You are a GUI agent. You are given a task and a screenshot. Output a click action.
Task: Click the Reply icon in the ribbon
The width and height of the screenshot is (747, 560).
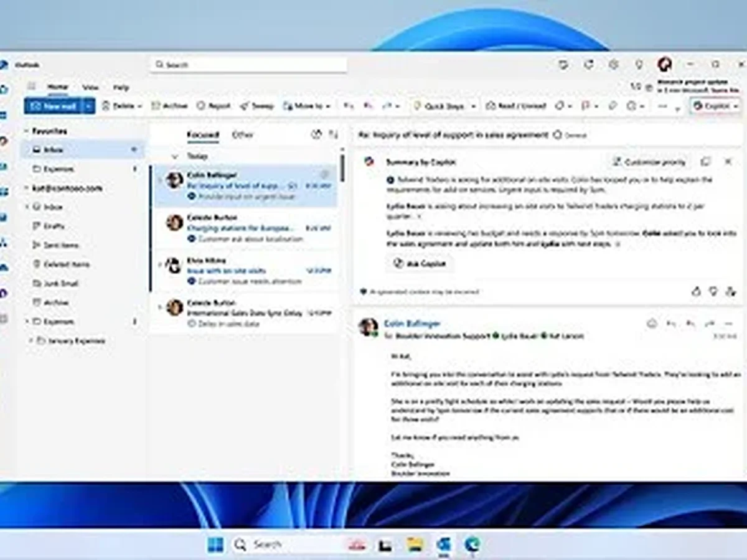point(349,106)
